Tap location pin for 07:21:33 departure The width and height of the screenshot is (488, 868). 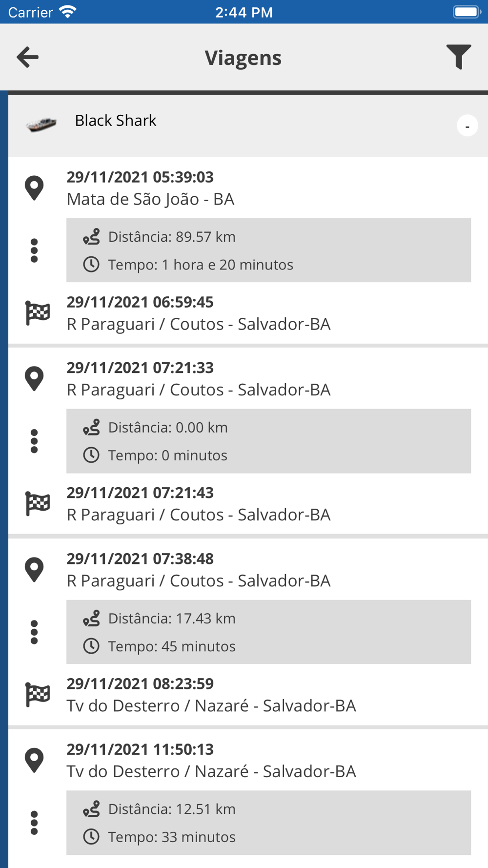point(34,379)
